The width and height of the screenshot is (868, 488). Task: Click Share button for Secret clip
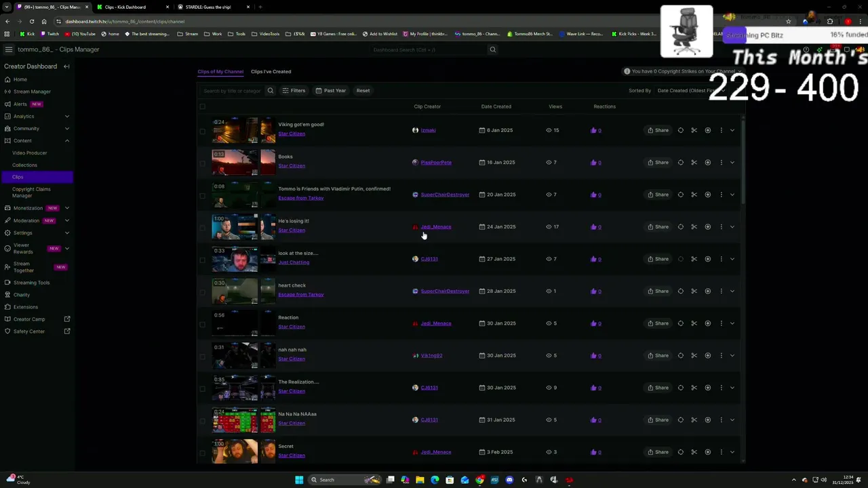click(x=658, y=452)
